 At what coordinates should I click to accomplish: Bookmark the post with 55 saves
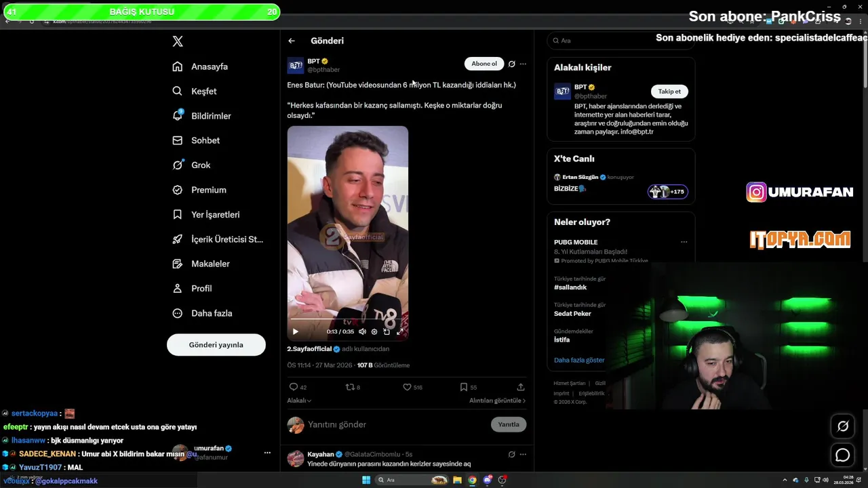click(468, 387)
